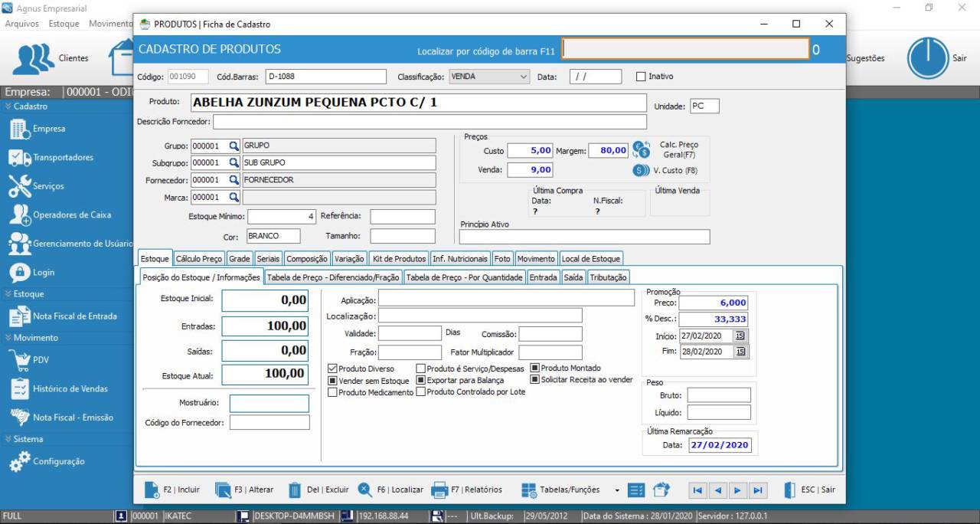The image size is (980, 524).
Task: Open Configuração gears in sidebar
Action: point(20,461)
